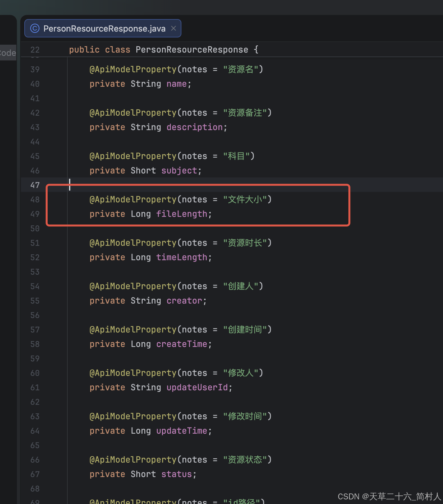Click the partially visible Code button

pos(8,53)
